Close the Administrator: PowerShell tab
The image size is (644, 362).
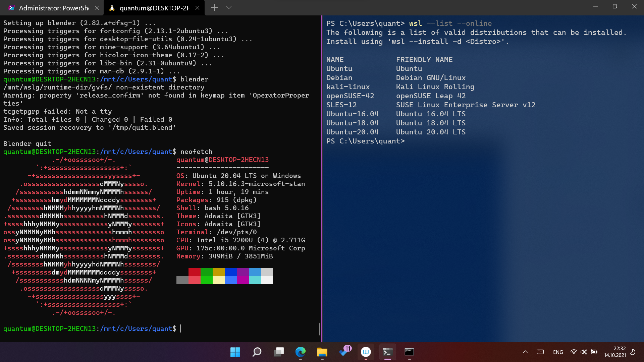pyautogui.click(x=97, y=8)
